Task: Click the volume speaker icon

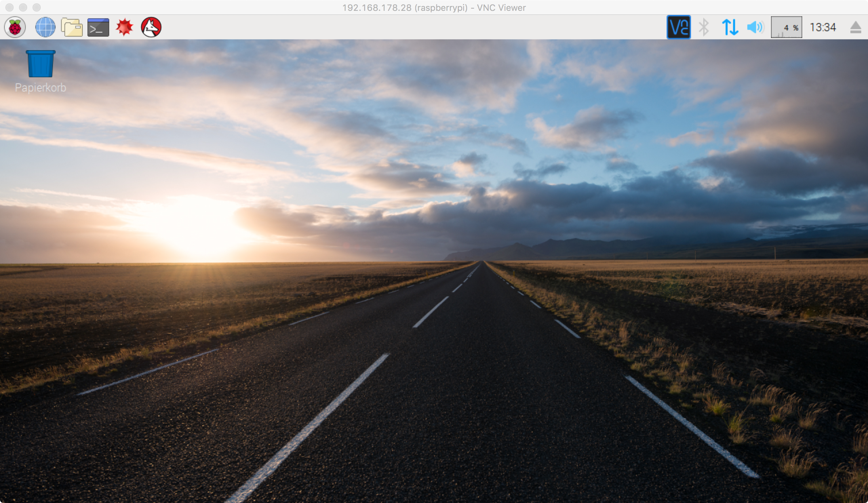Action: pos(755,27)
